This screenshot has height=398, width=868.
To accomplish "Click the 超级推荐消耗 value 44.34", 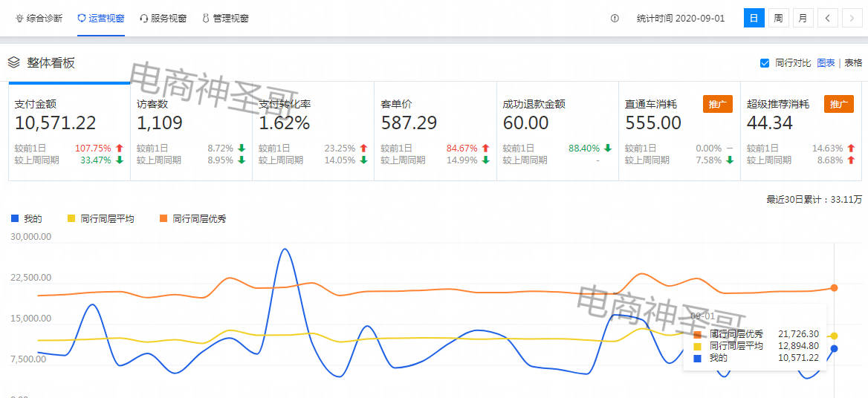I will click(769, 123).
